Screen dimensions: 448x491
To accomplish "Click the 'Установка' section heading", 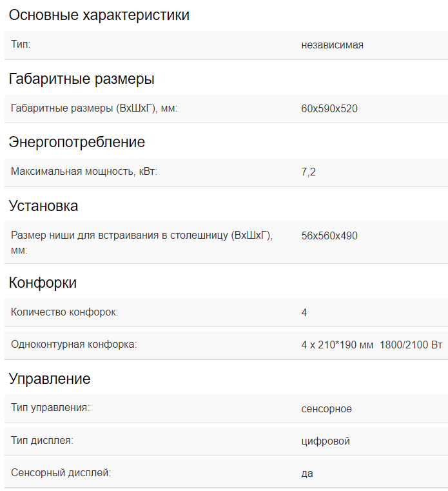I will pos(43,206).
